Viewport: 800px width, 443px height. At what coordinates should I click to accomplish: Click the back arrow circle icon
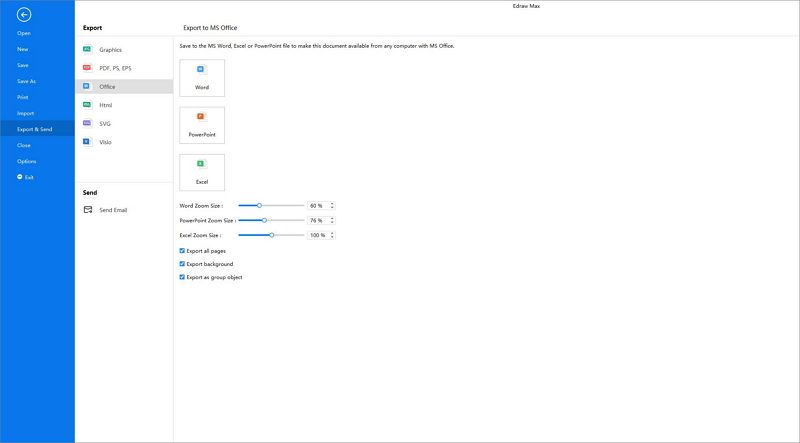[24, 15]
